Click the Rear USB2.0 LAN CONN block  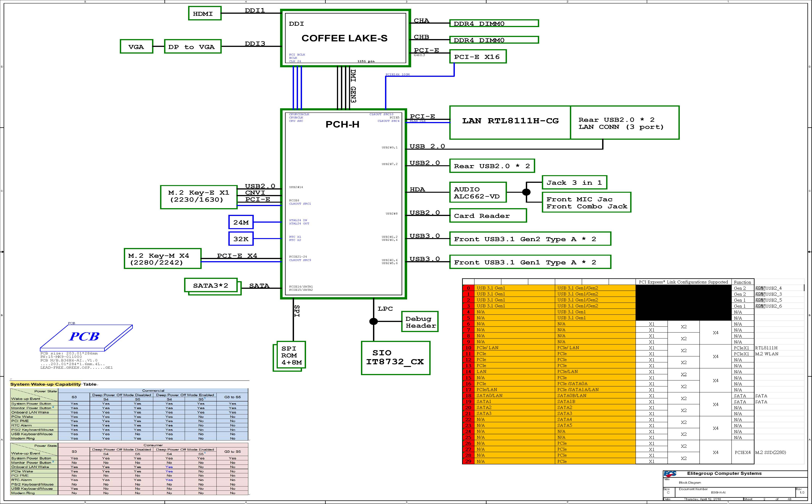click(x=624, y=122)
